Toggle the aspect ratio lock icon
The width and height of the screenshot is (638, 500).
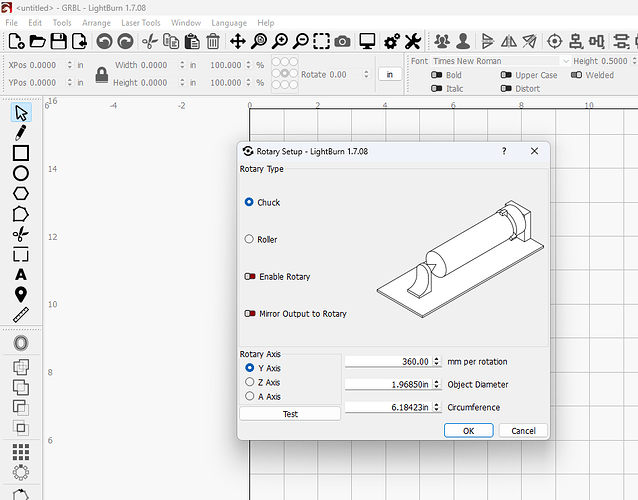102,75
